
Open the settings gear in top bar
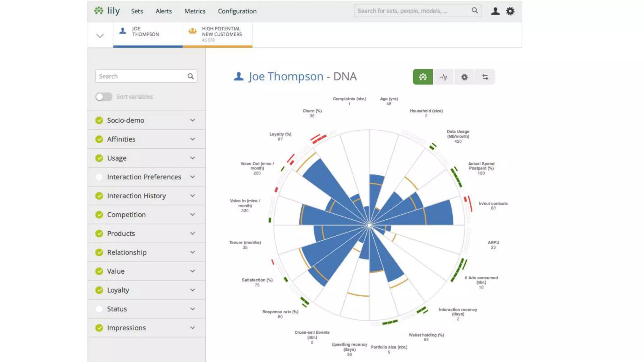coord(510,11)
